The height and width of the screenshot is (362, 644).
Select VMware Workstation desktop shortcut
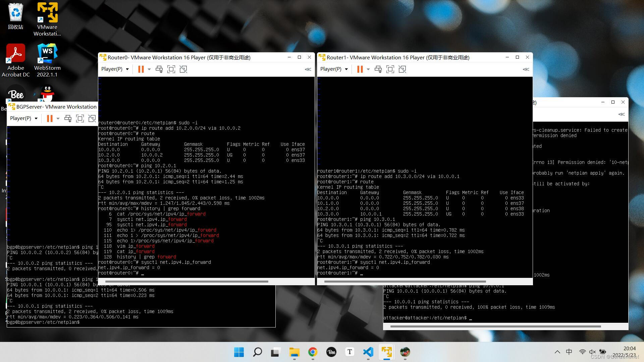pyautogui.click(x=47, y=19)
